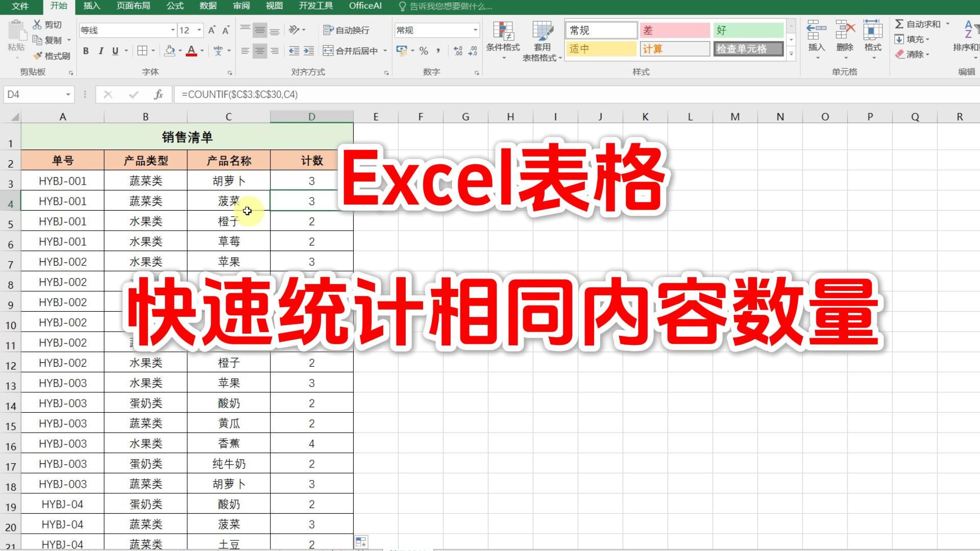Apply the Neutral (适中) yellow style swatch

coord(601,49)
